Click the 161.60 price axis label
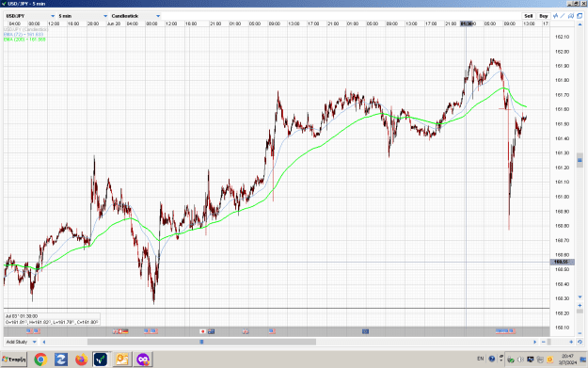 562,109
